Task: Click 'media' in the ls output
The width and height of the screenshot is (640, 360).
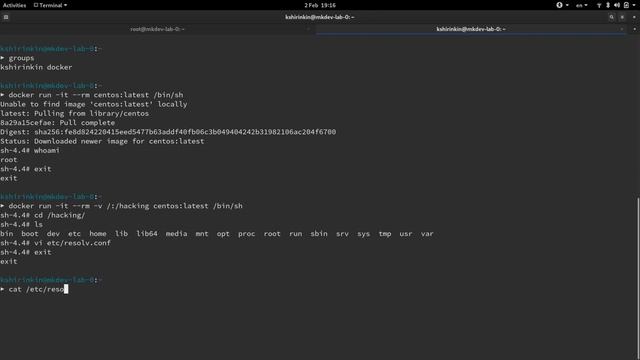Action: (176, 234)
